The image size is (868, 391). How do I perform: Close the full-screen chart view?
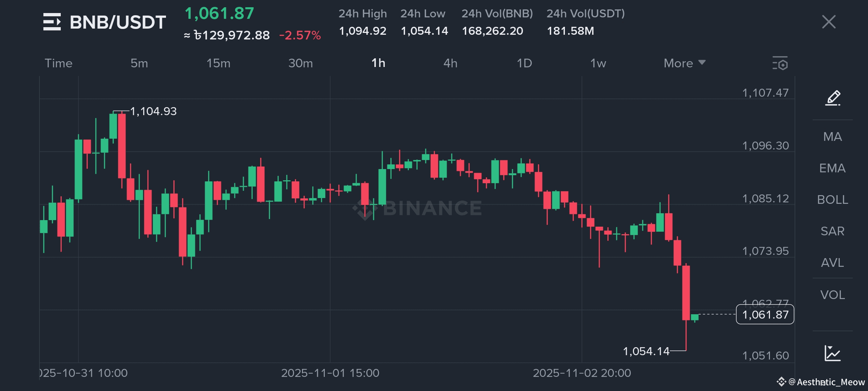pyautogui.click(x=829, y=22)
